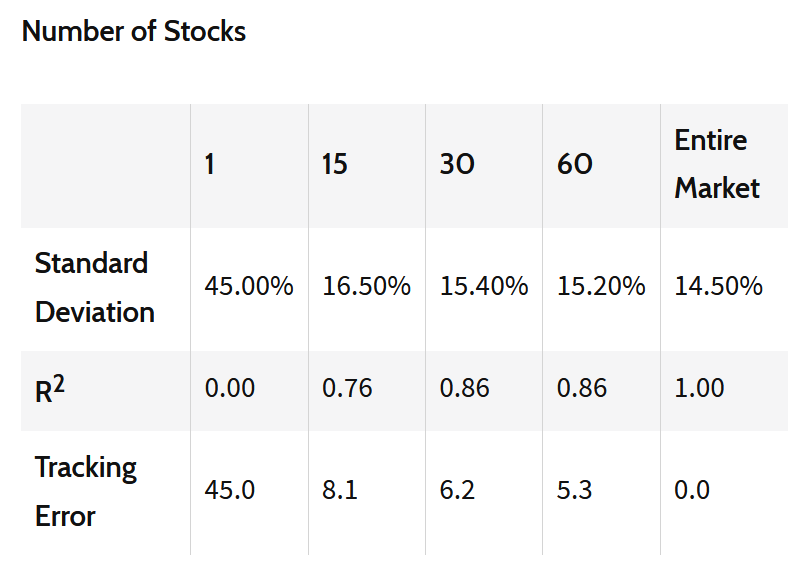Select the 14.50% Entire Market value
Viewport: 801px width, 565px height.
click(718, 287)
